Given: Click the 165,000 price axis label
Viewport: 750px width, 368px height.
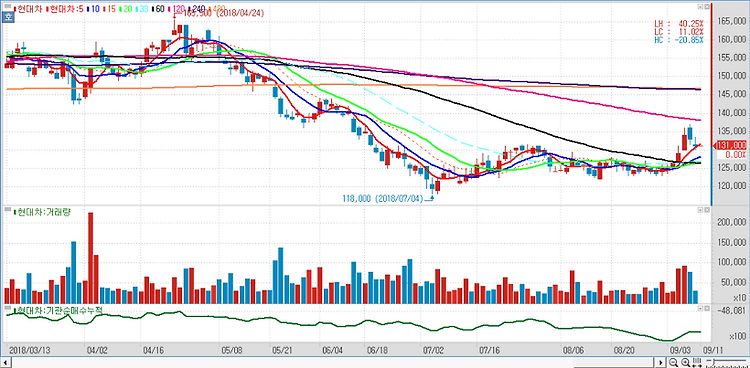Looking at the screenshot, I should pyautogui.click(x=731, y=22).
